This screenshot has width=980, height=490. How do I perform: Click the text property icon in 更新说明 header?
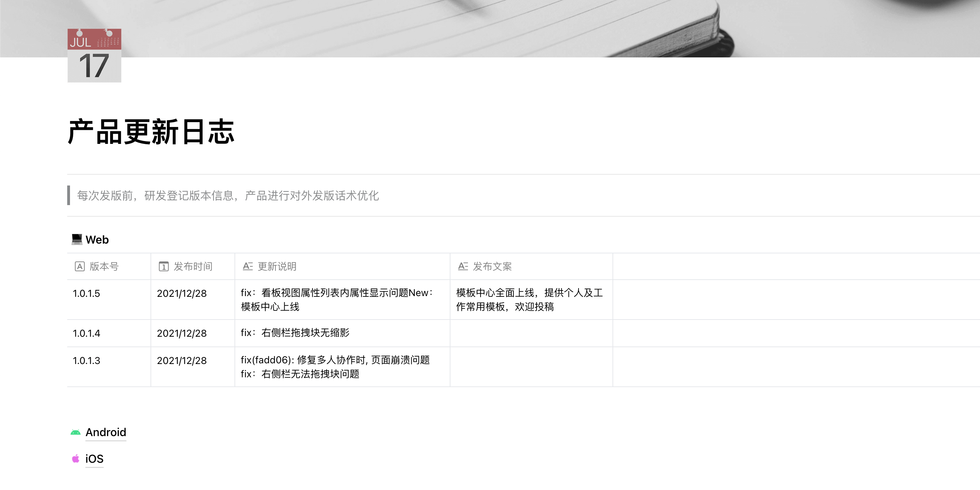click(248, 267)
